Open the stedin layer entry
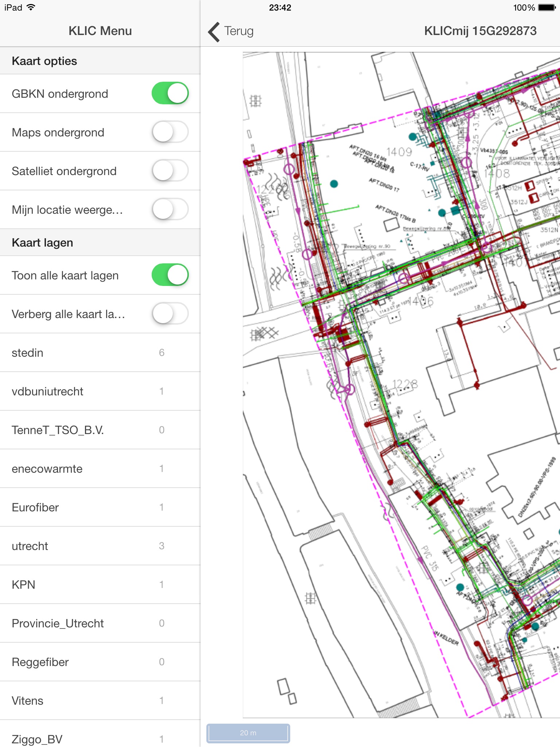 [x=100, y=353]
